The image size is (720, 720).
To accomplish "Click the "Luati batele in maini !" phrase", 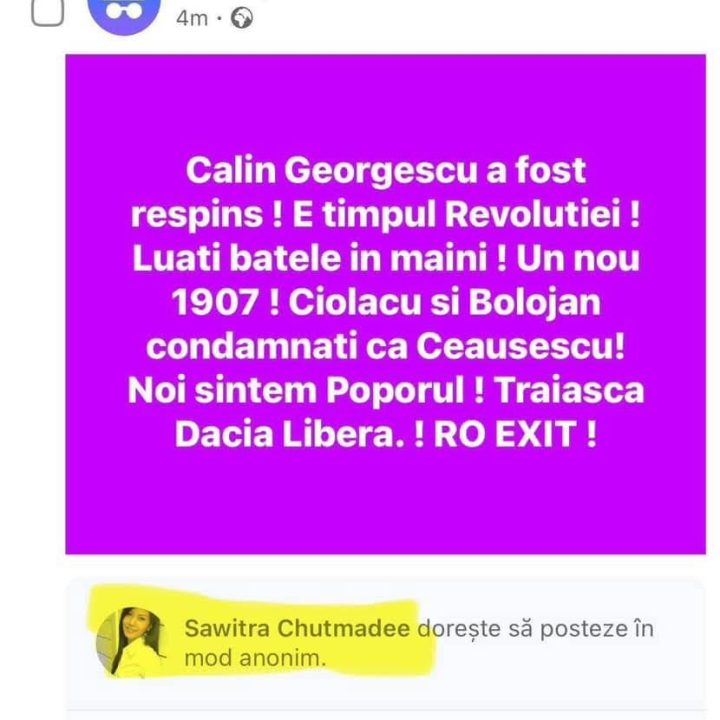I will [320, 259].
